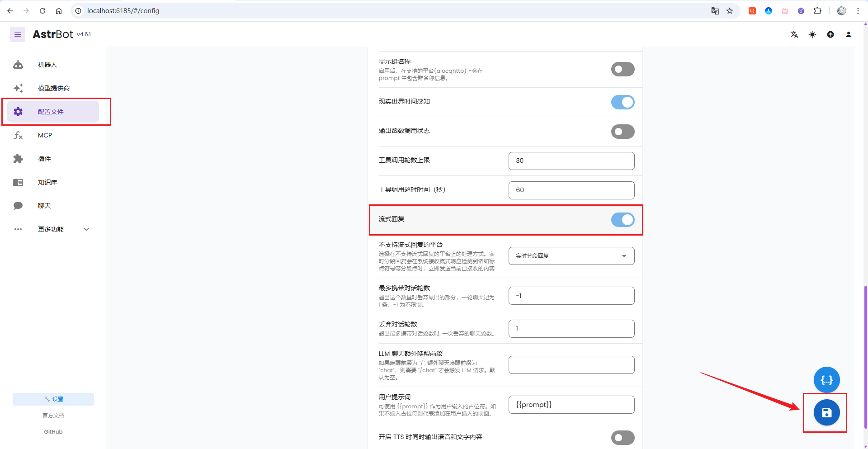The image size is (868, 449).
Task: Go to 模型提供商 in sidebar
Action: pos(53,88)
